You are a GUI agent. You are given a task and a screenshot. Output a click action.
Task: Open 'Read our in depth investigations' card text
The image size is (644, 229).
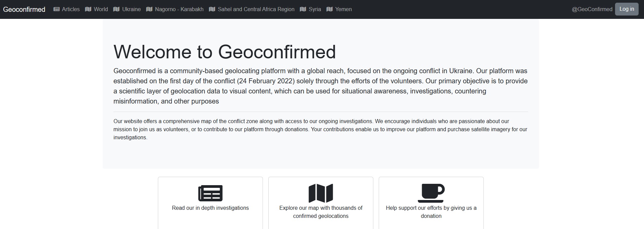click(210, 208)
